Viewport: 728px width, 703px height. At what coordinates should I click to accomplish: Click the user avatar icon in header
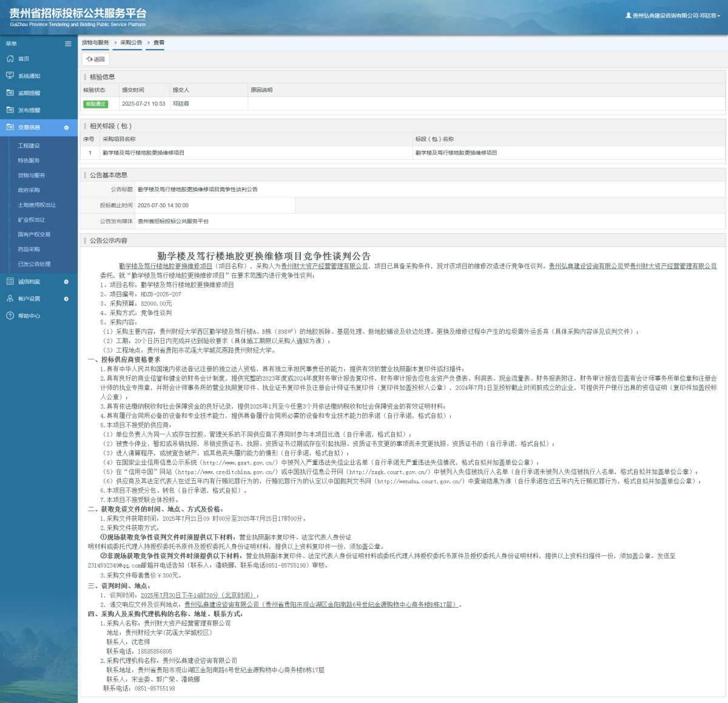point(629,15)
